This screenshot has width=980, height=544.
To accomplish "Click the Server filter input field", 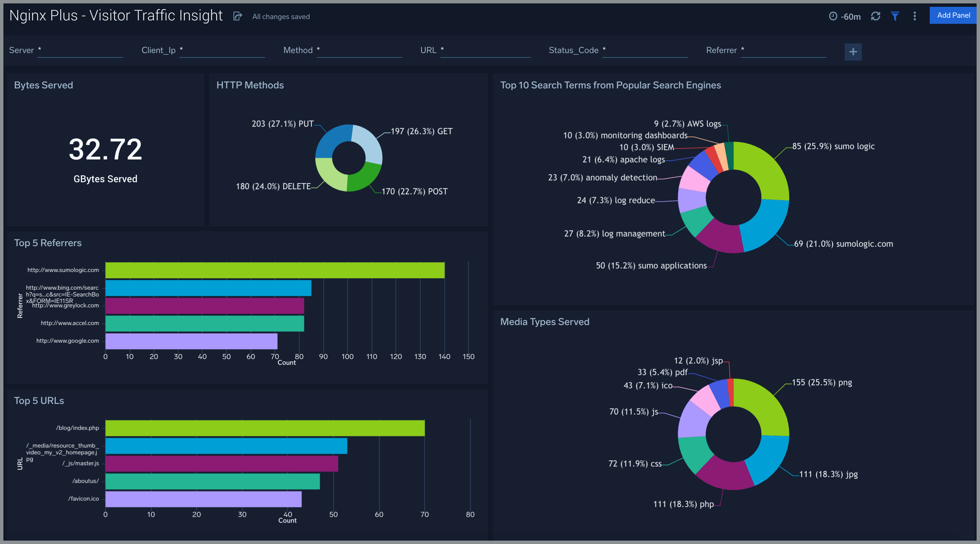I will tap(80, 51).
